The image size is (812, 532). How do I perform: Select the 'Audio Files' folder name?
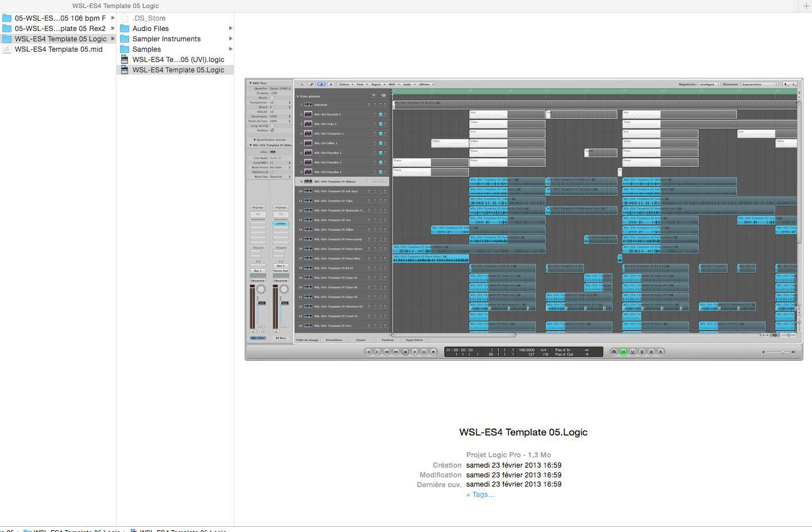150,28
